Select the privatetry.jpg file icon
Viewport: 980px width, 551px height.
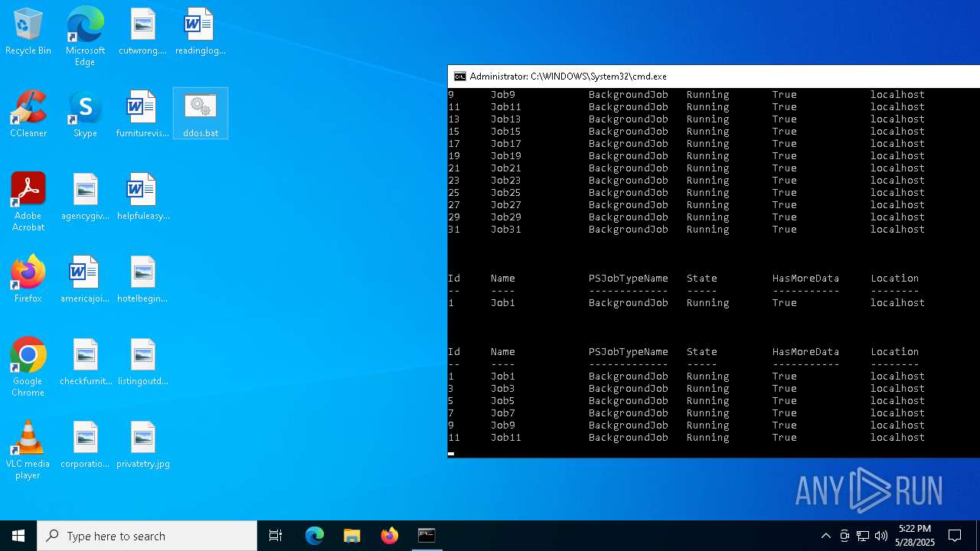click(142, 445)
